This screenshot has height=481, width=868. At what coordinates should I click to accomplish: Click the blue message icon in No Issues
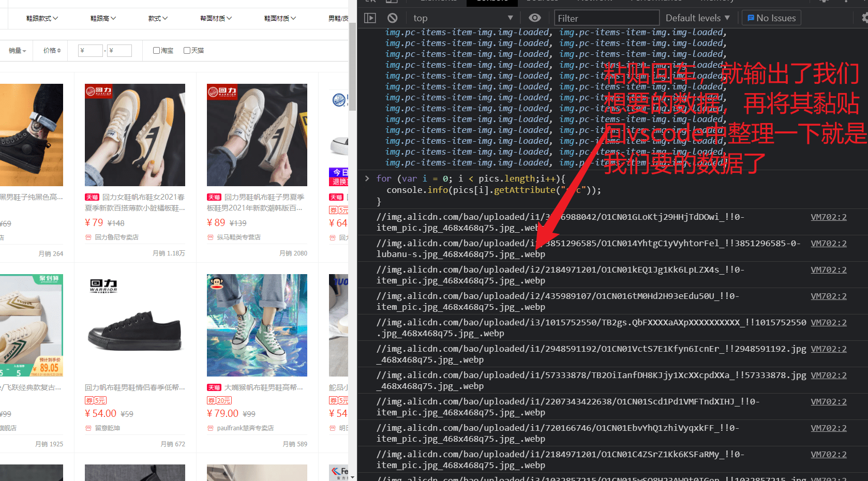pos(751,18)
